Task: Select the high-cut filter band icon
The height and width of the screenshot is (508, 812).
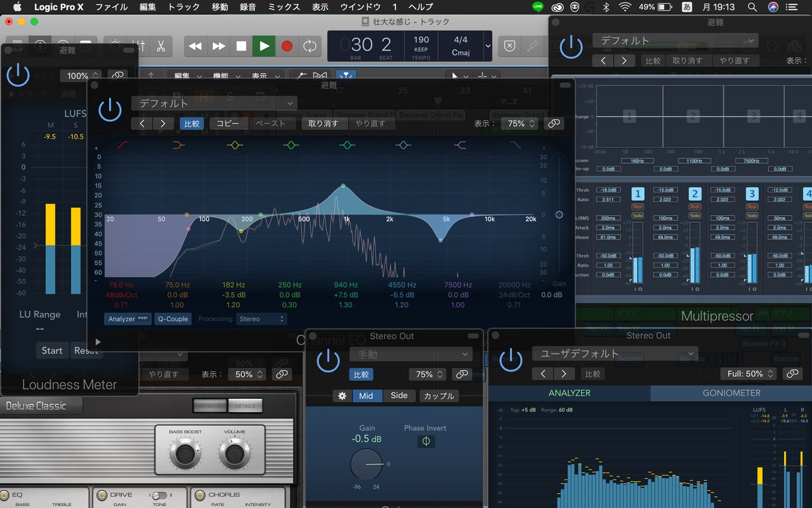Action: pyautogui.click(x=515, y=144)
